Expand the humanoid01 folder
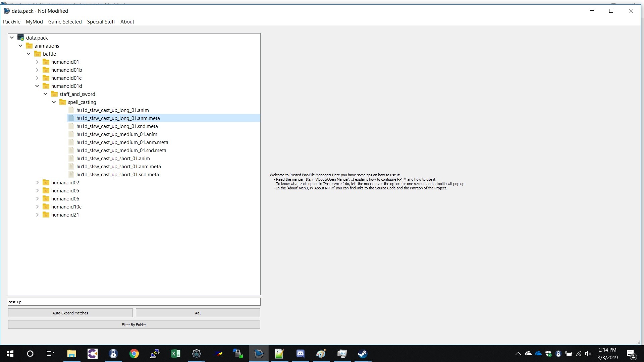 tap(38, 61)
